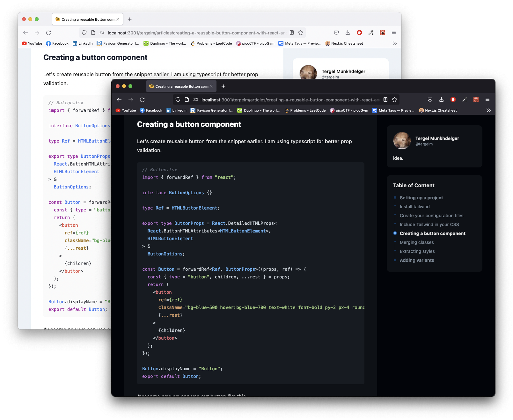The width and height of the screenshot is (513, 420).
Task: Expand the hidden bookmarks chevron
Action: point(488,110)
